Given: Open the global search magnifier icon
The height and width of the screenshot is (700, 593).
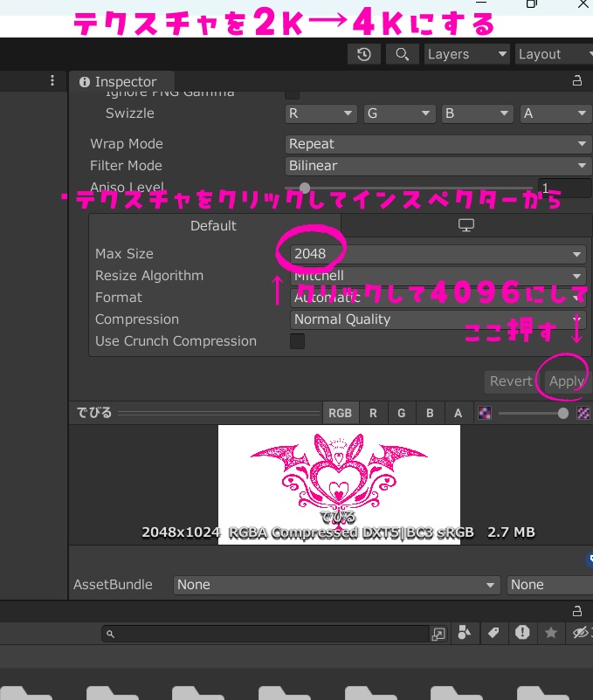Looking at the screenshot, I should pyautogui.click(x=402, y=54).
